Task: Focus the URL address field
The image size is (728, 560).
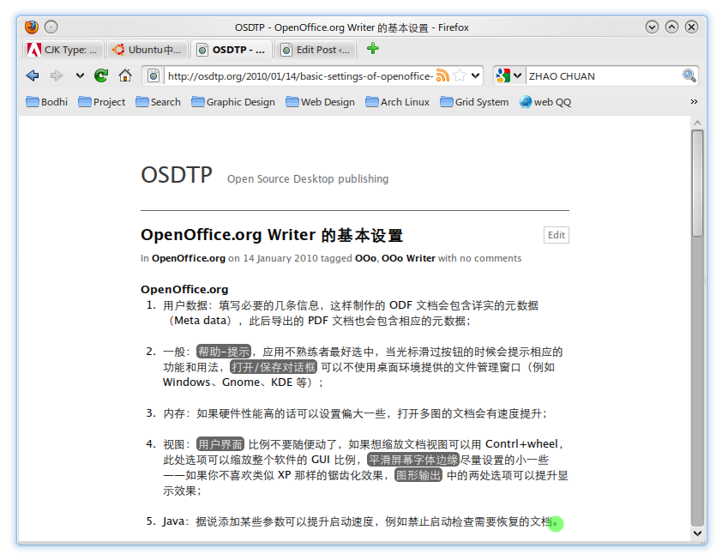Action: point(300,76)
